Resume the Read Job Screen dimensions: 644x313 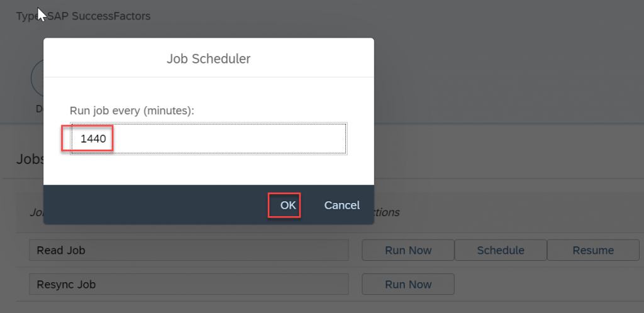pyautogui.click(x=593, y=250)
